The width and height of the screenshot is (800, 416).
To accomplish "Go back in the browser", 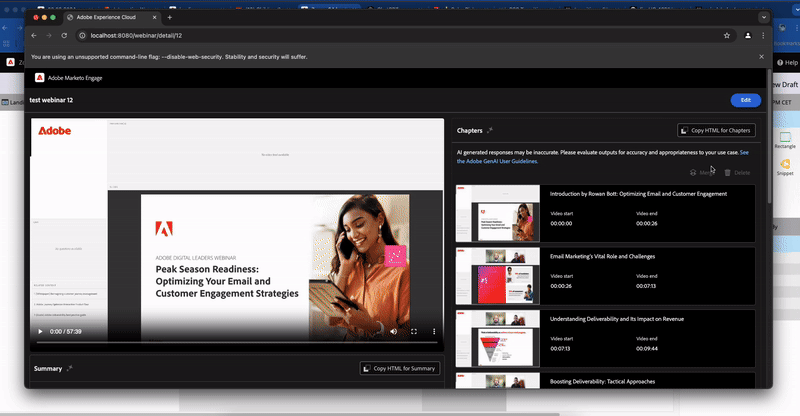I will [34, 35].
